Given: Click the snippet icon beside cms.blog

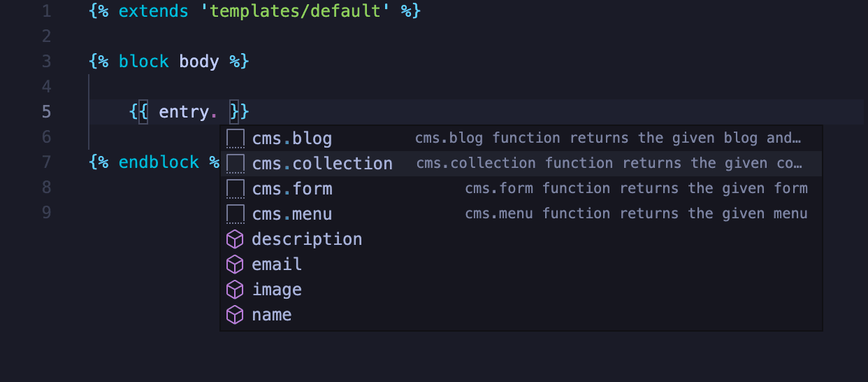Looking at the screenshot, I should tap(236, 139).
